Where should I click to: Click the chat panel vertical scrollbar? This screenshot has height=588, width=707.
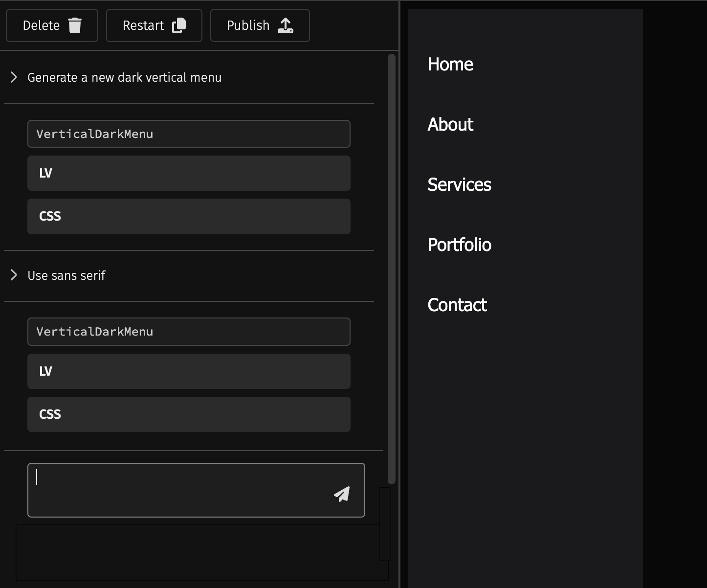391,269
